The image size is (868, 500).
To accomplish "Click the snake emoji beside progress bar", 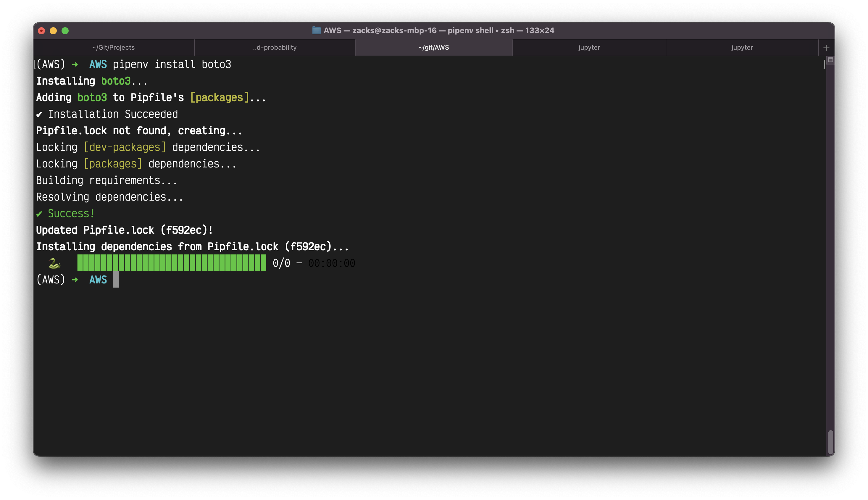I will point(54,263).
